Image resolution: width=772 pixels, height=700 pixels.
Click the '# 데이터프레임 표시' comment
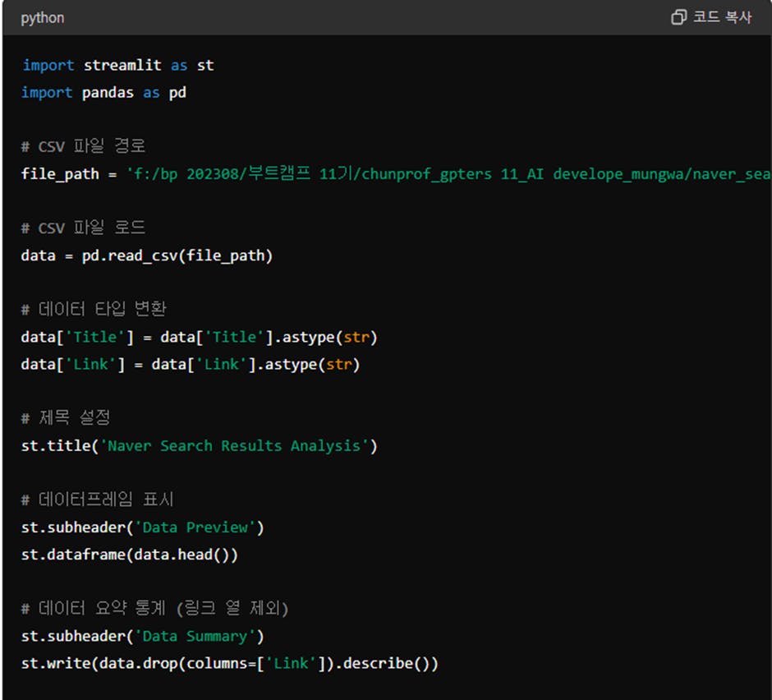click(x=97, y=500)
